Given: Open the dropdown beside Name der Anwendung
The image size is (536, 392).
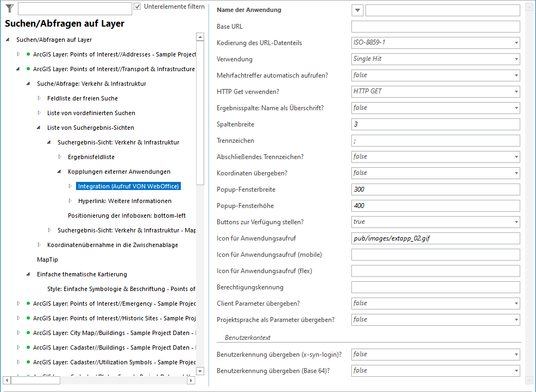Looking at the screenshot, I should (x=357, y=10).
